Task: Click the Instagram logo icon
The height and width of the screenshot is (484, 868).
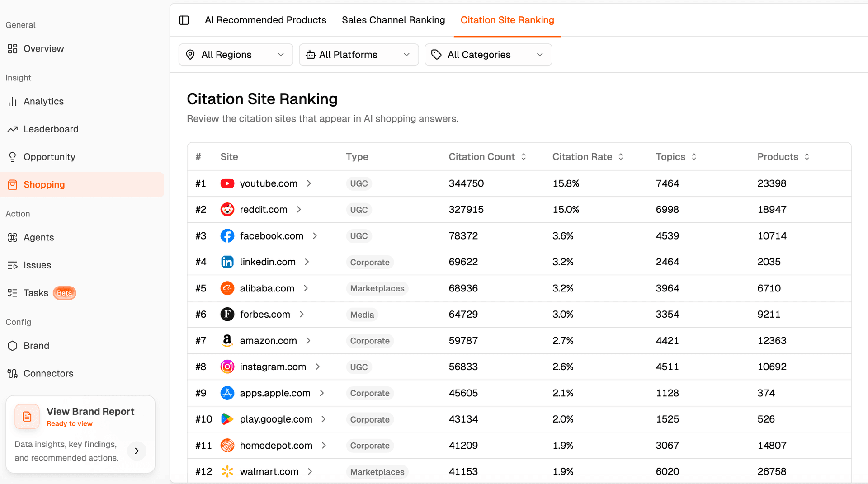Action: [x=227, y=367]
